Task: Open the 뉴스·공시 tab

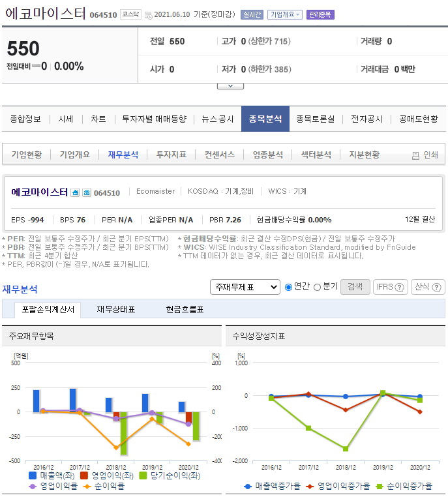Action: pos(218,119)
